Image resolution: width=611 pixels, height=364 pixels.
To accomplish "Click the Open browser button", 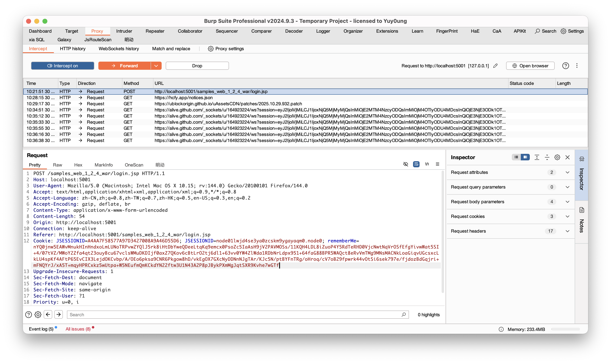I will coord(530,66).
